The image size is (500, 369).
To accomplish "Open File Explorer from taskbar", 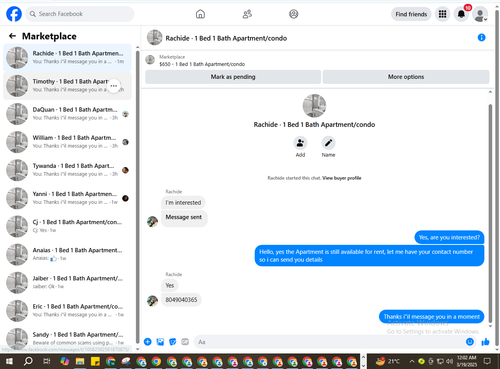I will pyautogui.click(x=80, y=361).
